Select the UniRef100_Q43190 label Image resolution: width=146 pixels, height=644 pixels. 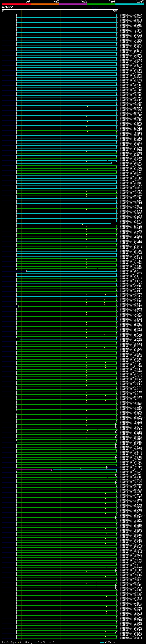tap(131, 48)
